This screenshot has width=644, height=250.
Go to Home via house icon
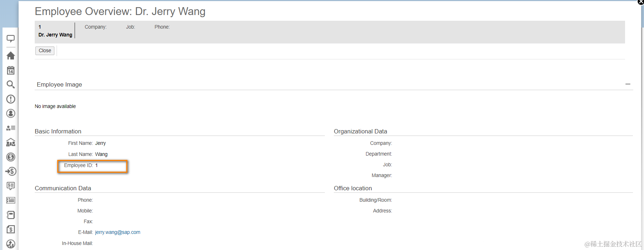(11, 55)
